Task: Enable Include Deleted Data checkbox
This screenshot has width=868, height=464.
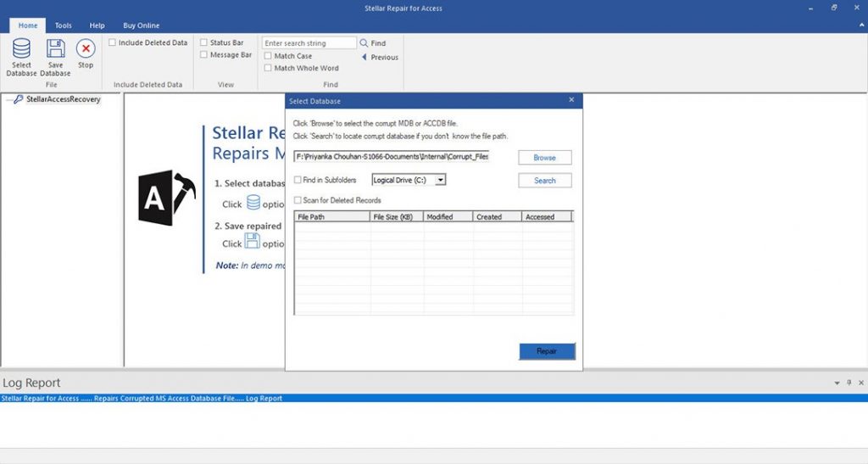Action: pyautogui.click(x=113, y=42)
